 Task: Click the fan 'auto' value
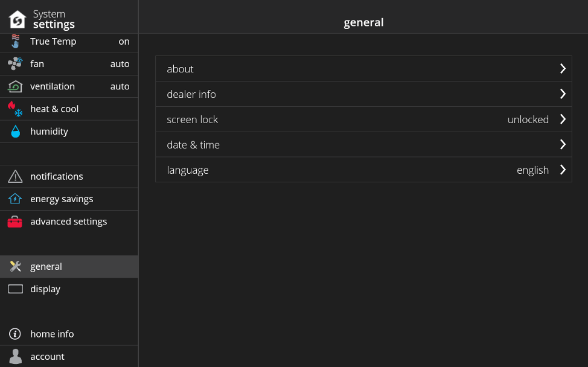pyautogui.click(x=120, y=64)
